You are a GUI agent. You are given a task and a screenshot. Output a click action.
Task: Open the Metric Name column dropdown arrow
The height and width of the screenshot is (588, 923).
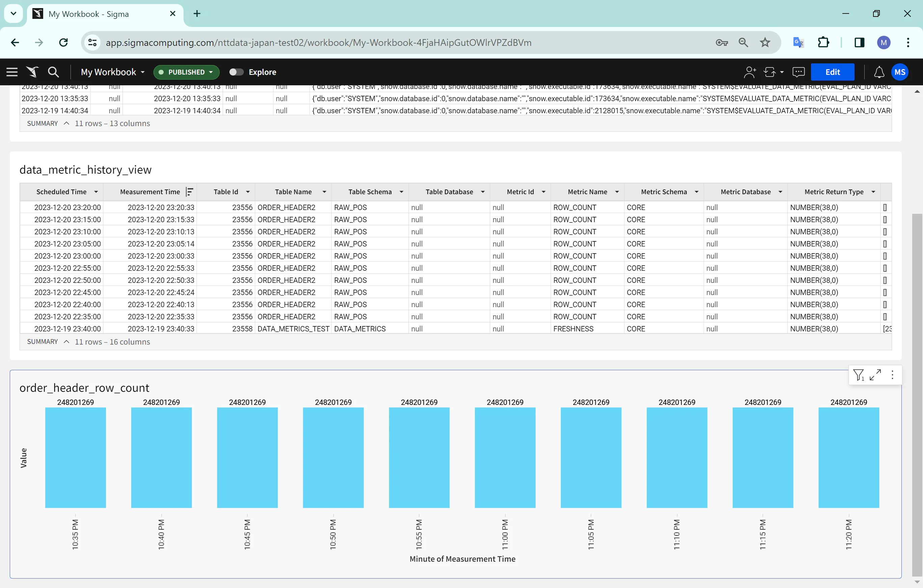(617, 192)
